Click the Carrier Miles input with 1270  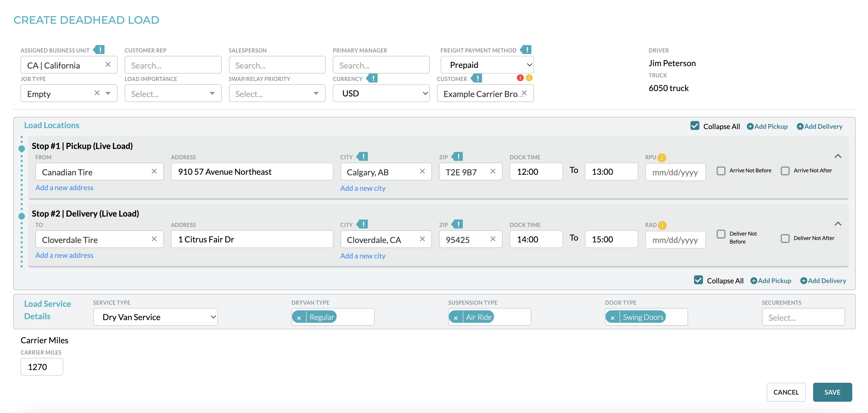pos(42,366)
